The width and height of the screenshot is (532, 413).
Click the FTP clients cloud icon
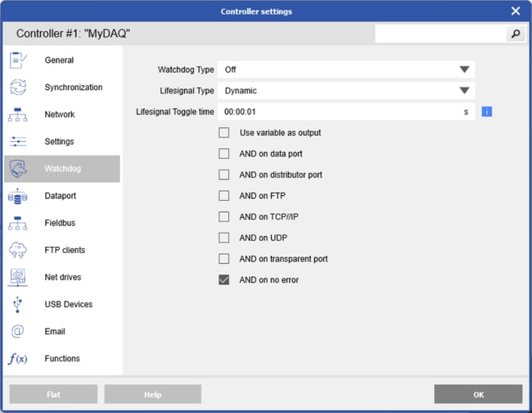[18, 251]
